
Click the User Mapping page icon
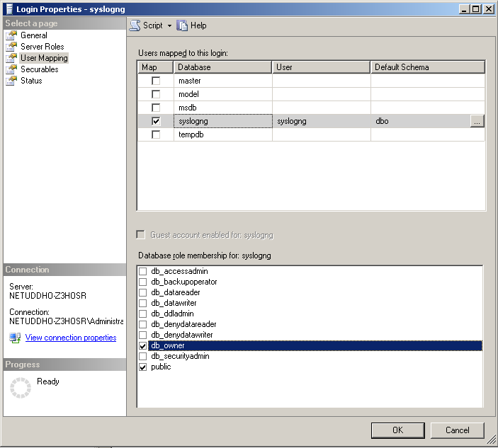click(11, 58)
